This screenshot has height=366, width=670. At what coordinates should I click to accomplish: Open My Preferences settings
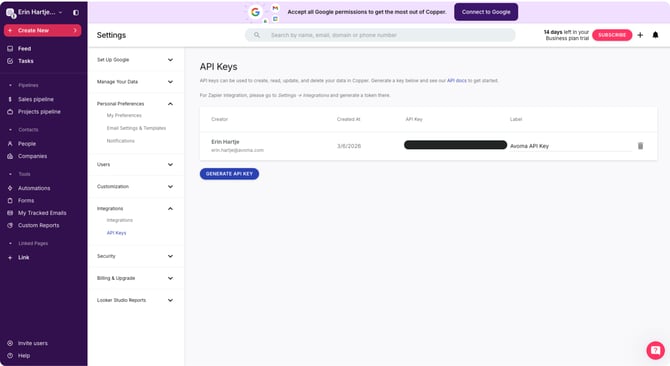tap(124, 116)
